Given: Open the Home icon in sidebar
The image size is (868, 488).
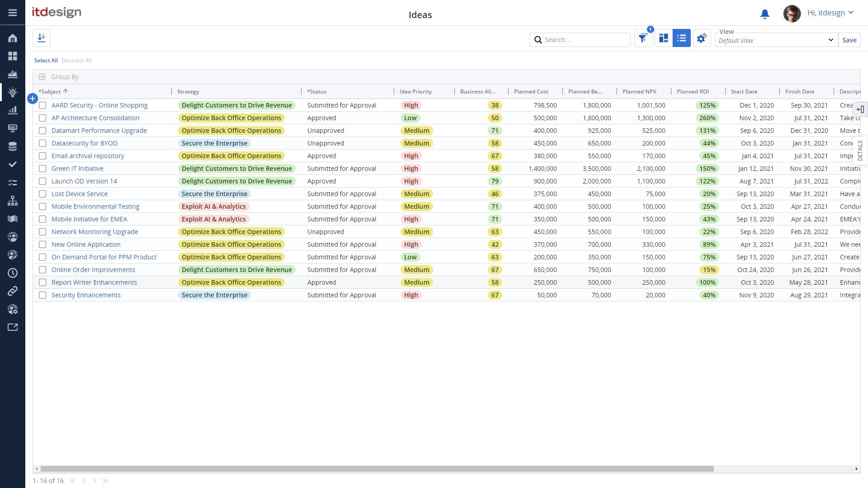Looking at the screenshot, I should click(13, 38).
